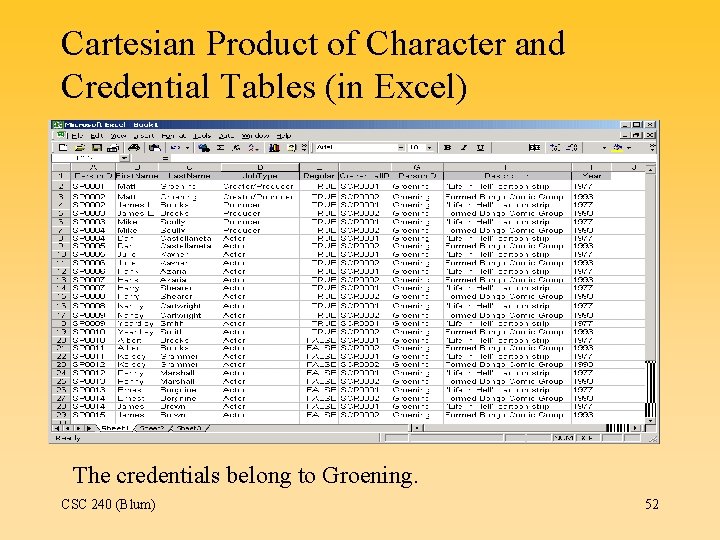Open the Undo history dropdown arrow
The height and width of the screenshot is (540, 720).
coord(187,148)
